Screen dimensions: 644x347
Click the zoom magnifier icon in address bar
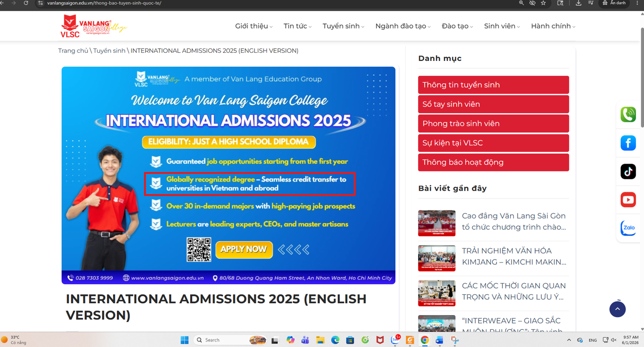[521, 3]
